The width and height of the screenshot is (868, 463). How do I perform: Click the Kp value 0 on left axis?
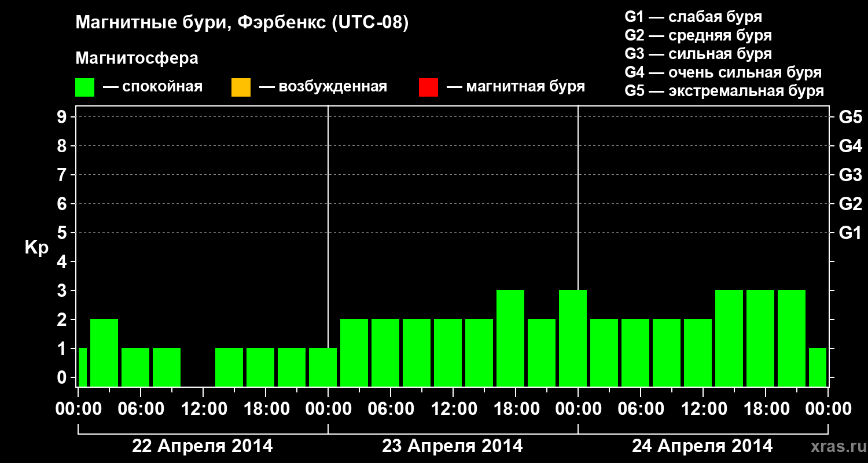click(63, 377)
